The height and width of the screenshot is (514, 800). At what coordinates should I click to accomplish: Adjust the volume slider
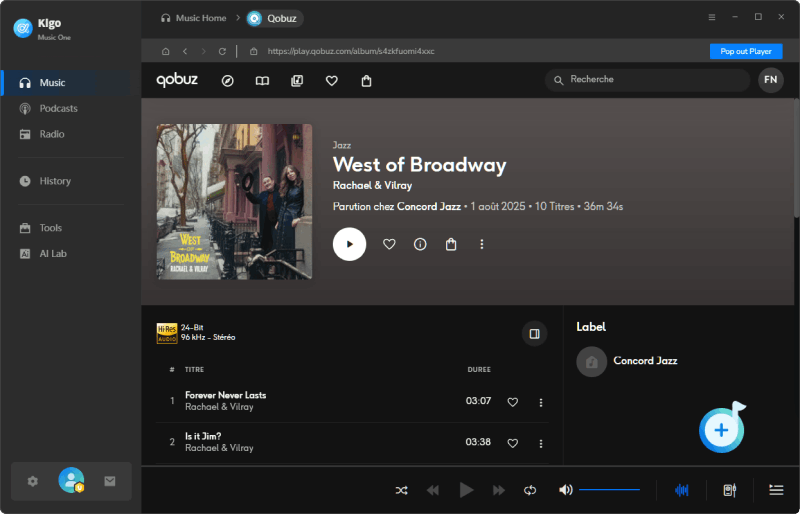[x=609, y=490]
